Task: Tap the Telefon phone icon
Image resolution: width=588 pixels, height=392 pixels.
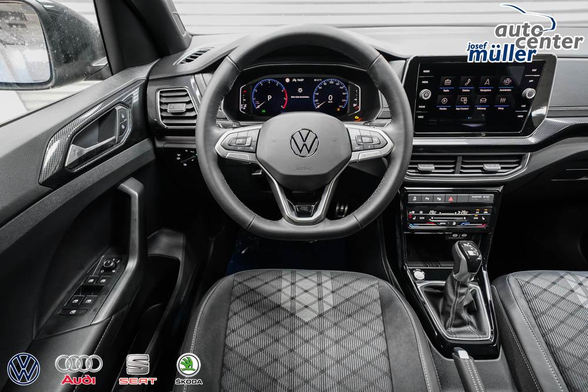Action: coord(466,82)
